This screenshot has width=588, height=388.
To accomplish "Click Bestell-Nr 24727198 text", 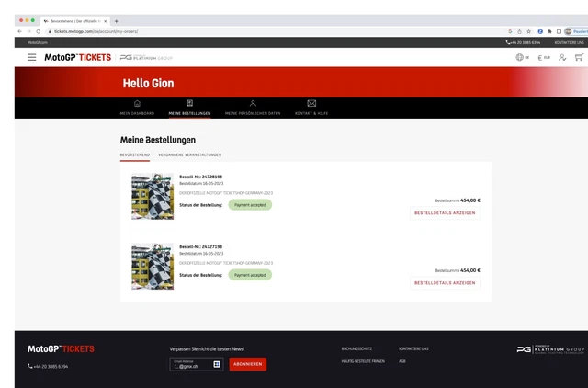I will [x=200, y=247].
